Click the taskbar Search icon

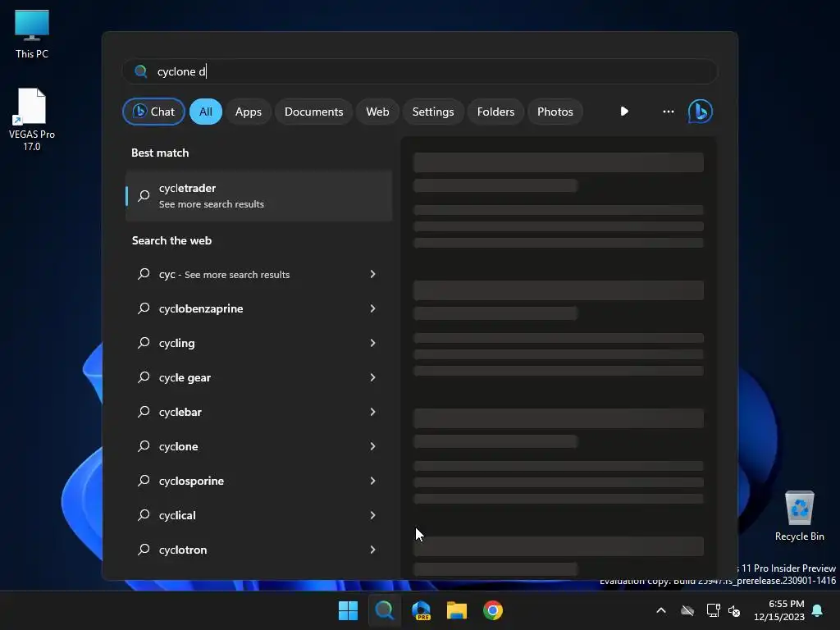(x=384, y=610)
